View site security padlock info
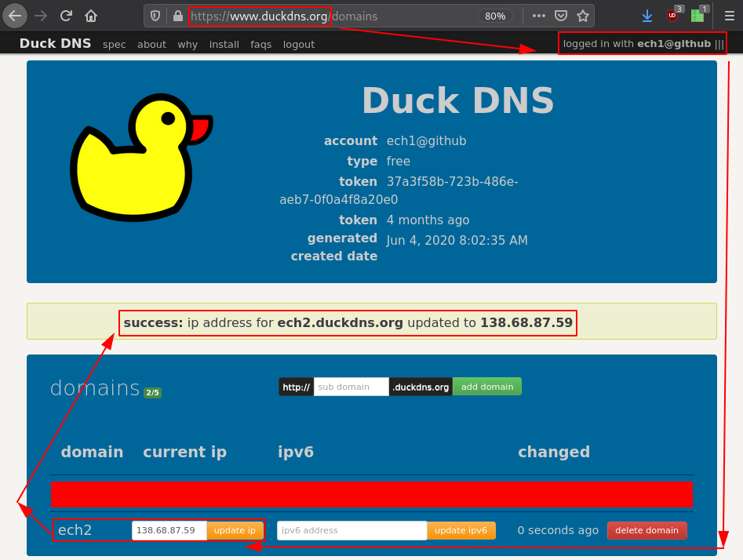Screen dimensions: 743x560 177,16
